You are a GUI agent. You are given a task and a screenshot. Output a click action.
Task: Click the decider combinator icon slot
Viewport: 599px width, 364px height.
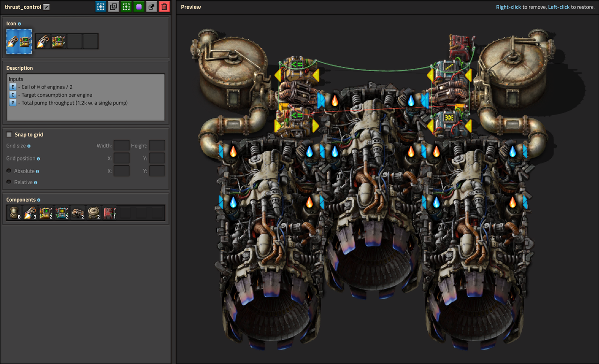coord(58,42)
